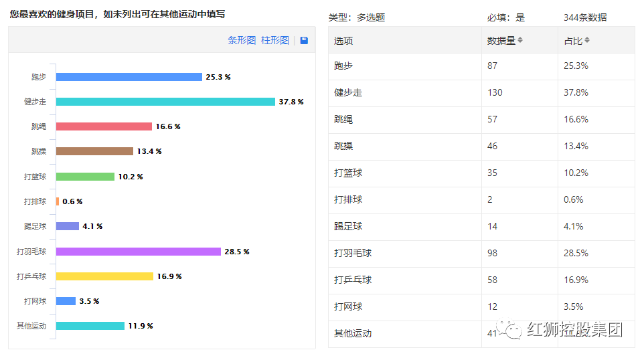Switch to 条形图 chart view
This screenshot has width=644, height=358.
coord(242,41)
